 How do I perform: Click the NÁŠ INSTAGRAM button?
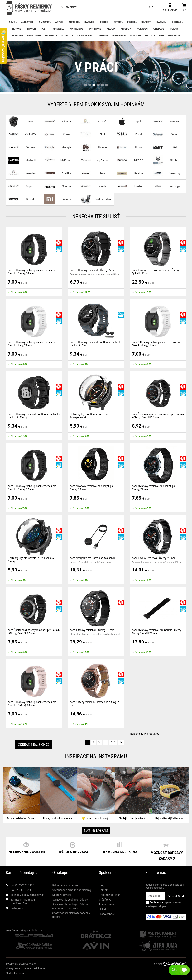96,830
